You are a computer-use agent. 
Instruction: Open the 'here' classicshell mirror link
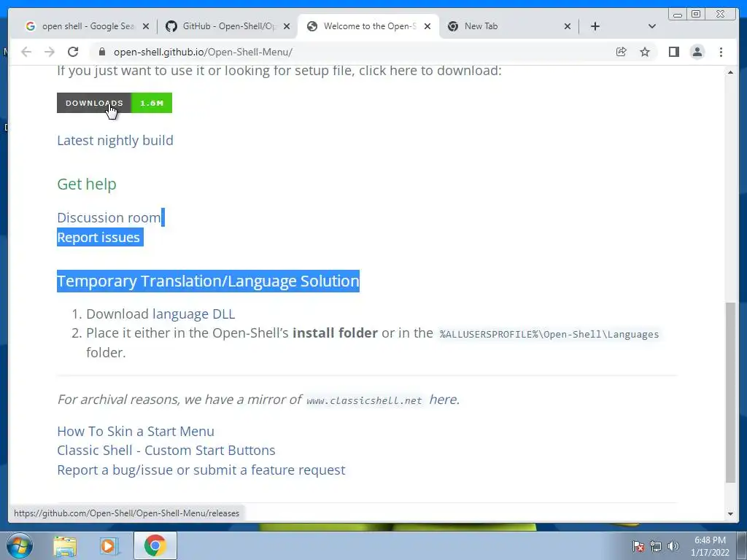tap(443, 400)
